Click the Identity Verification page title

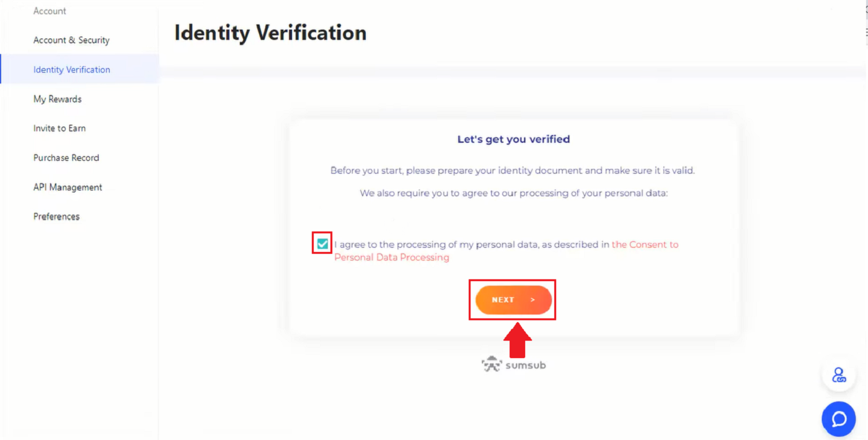point(270,32)
